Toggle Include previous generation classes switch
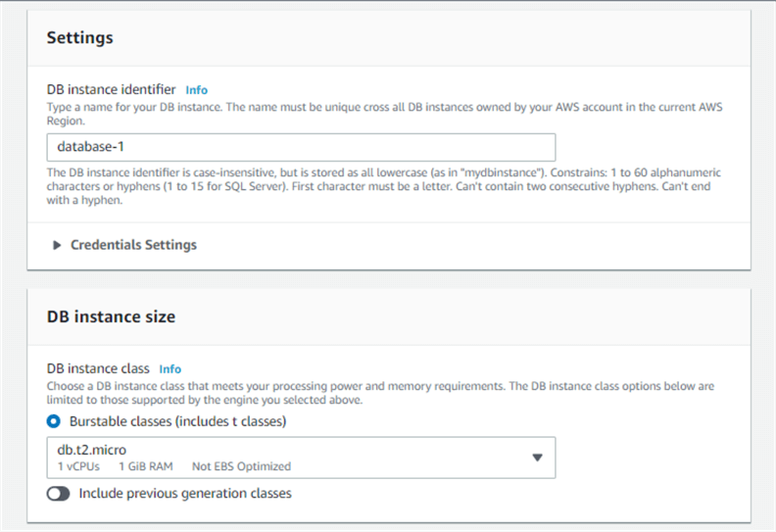Screen dimensions: 776x532 pos(59,494)
